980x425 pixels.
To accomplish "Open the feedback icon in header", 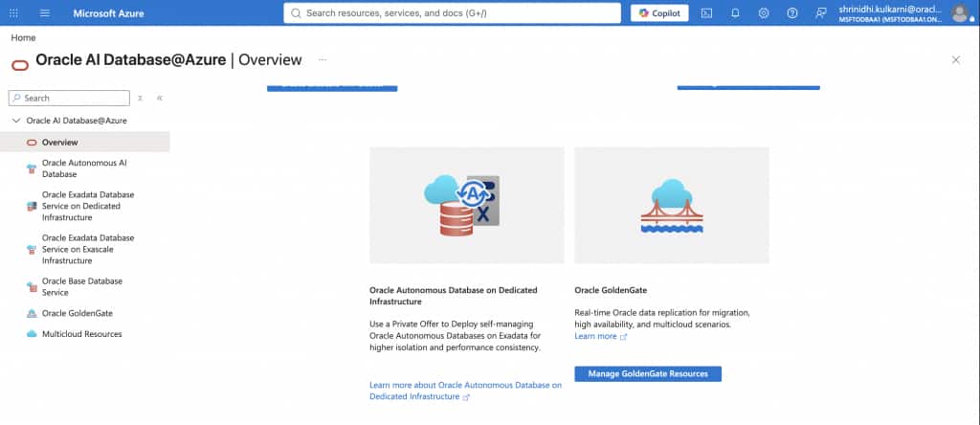I will point(821,13).
